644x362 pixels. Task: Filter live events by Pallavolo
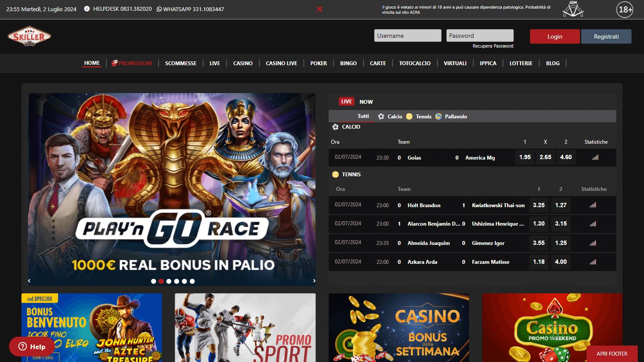tap(451, 116)
